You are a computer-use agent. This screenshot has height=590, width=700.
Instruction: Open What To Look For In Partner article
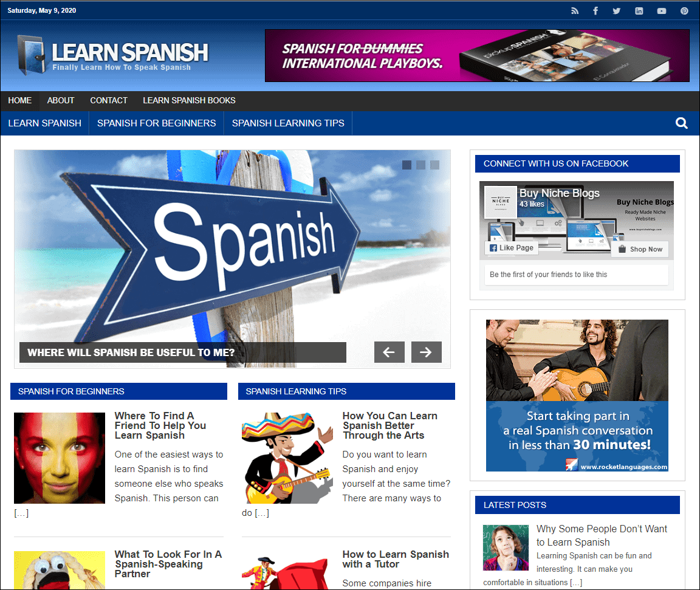[168, 564]
